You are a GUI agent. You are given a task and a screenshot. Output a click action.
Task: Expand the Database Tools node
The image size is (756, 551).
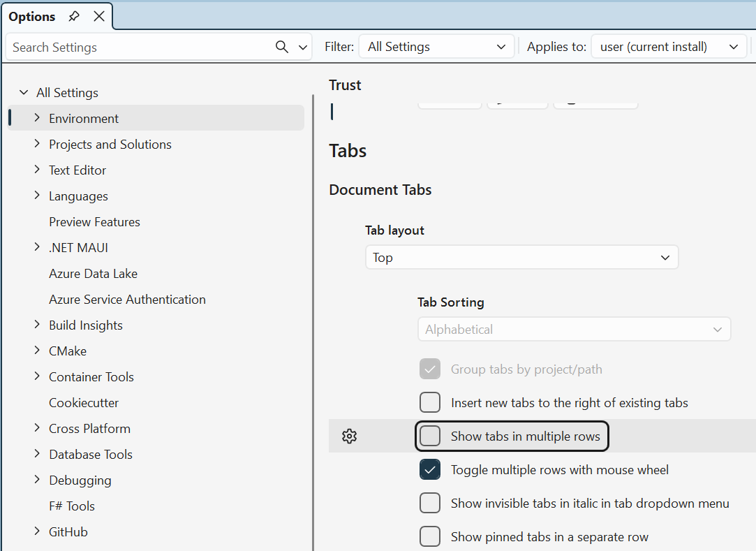point(36,453)
